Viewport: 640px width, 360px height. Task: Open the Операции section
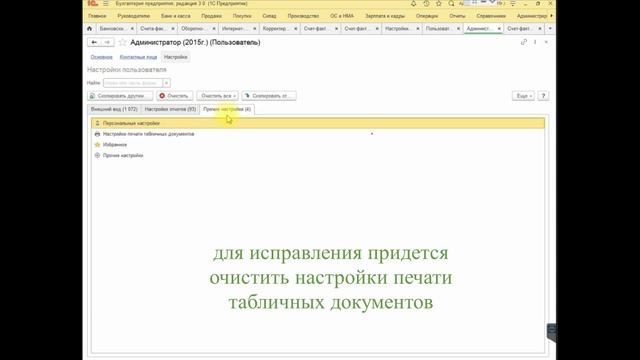click(x=427, y=16)
